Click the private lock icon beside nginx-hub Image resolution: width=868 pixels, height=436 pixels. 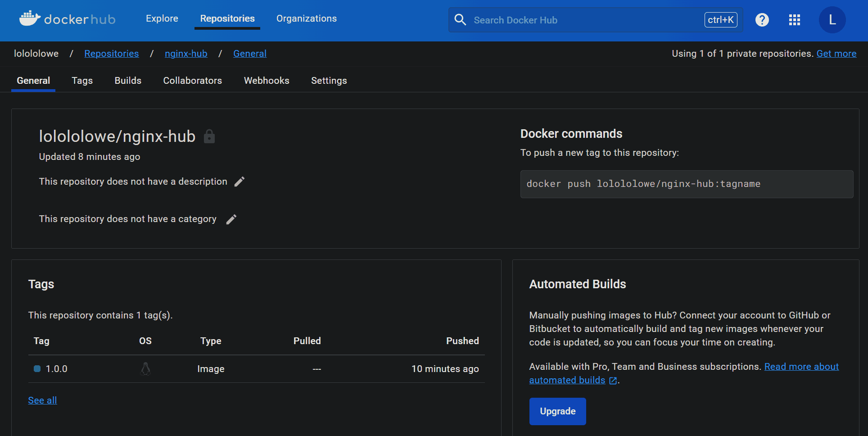(209, 136)
